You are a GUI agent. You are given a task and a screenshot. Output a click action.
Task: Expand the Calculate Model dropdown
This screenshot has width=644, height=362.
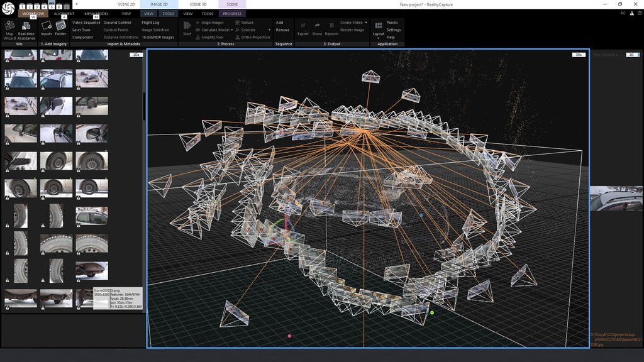231,30
